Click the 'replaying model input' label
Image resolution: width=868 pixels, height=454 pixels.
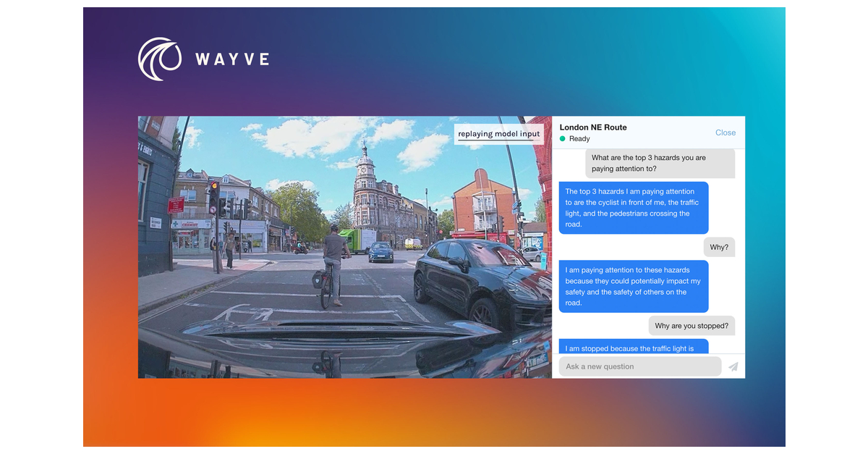[499, 134]
